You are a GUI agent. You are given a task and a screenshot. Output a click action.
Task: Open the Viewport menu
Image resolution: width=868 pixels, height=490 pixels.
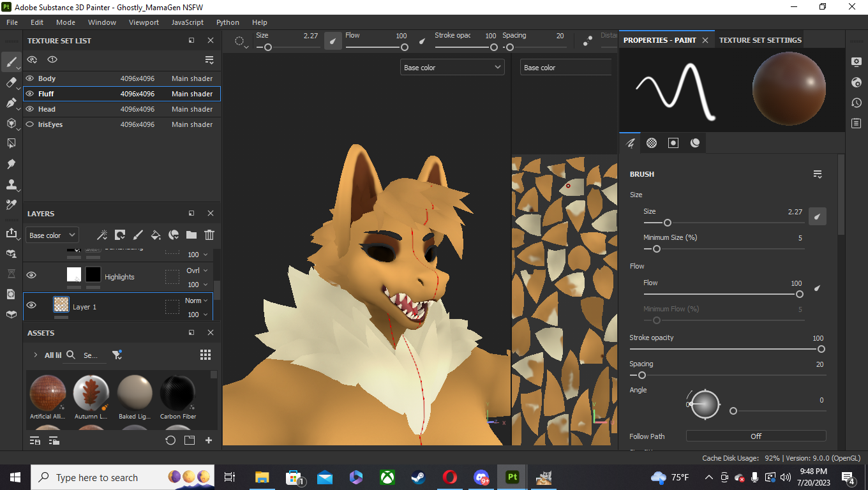click(x=144, y=22)
